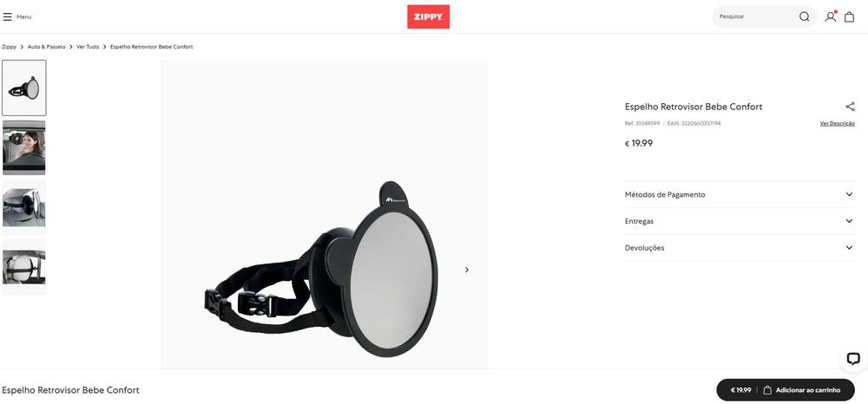The height and width of the screenshot is (404, 868).
Task: Select the first mirror product thumbnail
Action: tap(24, 88)
